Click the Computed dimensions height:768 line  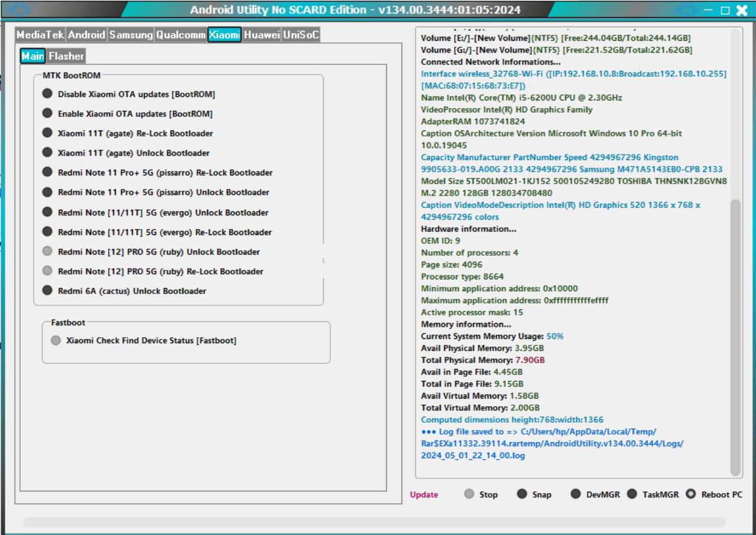click(x=512, y=420)
